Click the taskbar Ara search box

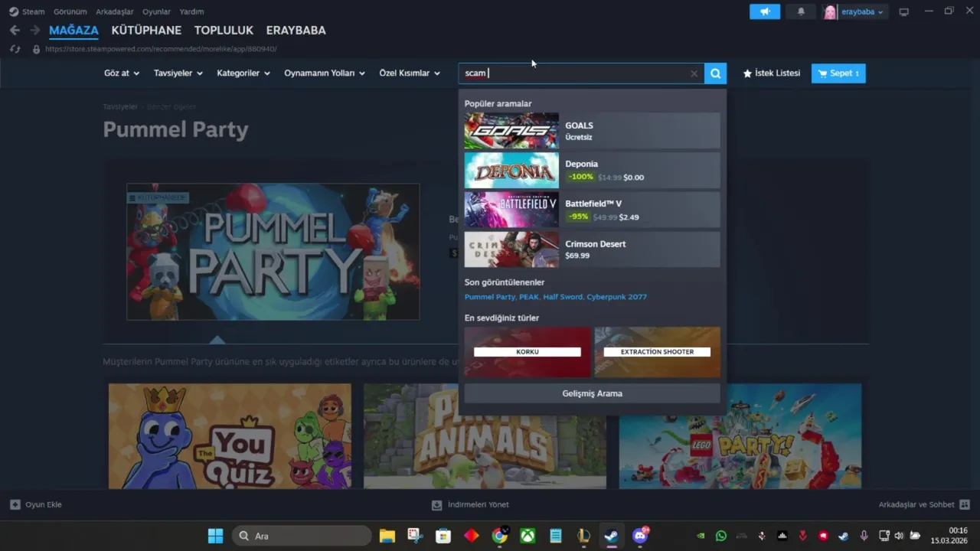(x=302, y=536)
